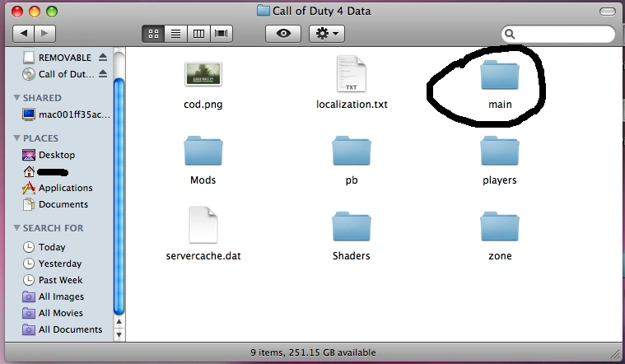Focus the Finder search field
The height and width of the screenshot is (364, 625).
(x=558, y=34)
